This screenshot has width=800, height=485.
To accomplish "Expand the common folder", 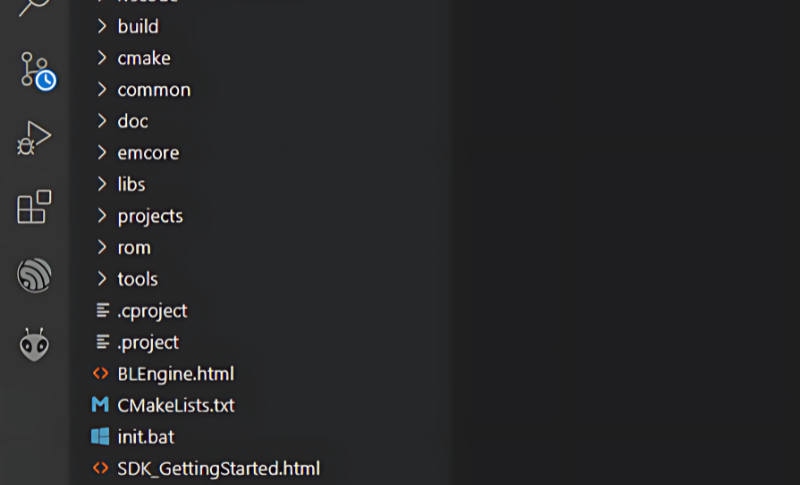I will pyautogui.click(x=153, y=90).
